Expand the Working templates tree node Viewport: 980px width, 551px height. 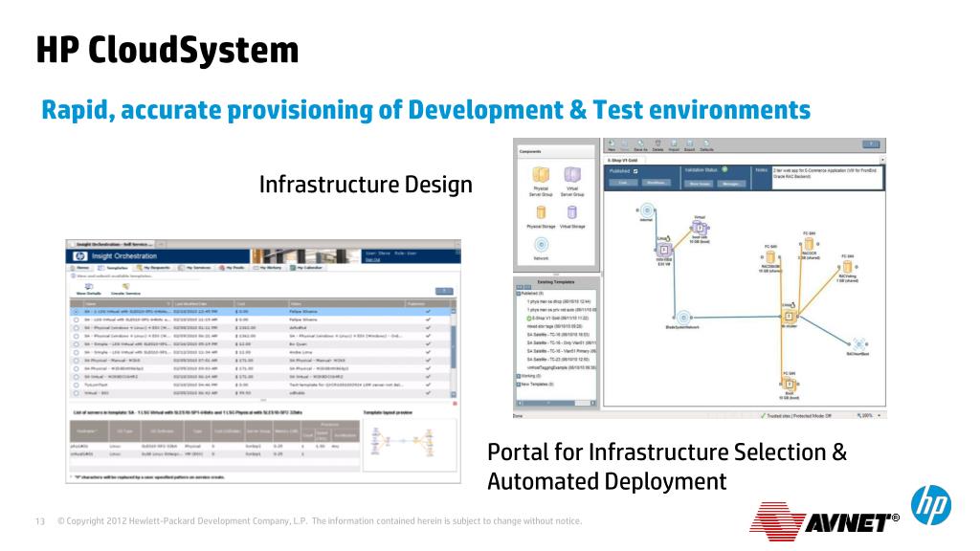pos(518,376)
